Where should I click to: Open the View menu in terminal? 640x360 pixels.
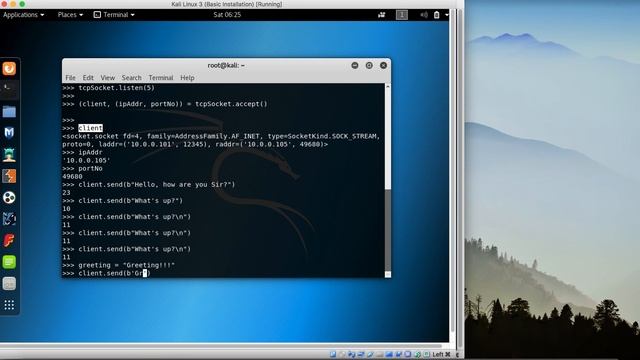coord(107,78)
